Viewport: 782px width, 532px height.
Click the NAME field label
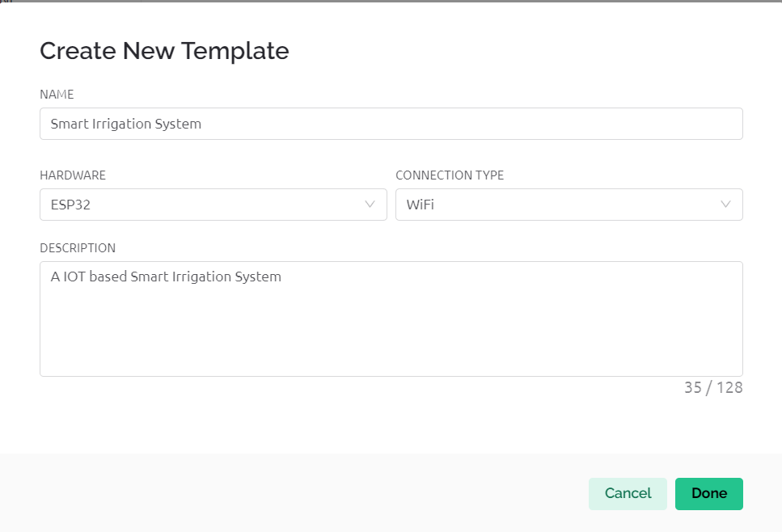[x=57, y=95]
